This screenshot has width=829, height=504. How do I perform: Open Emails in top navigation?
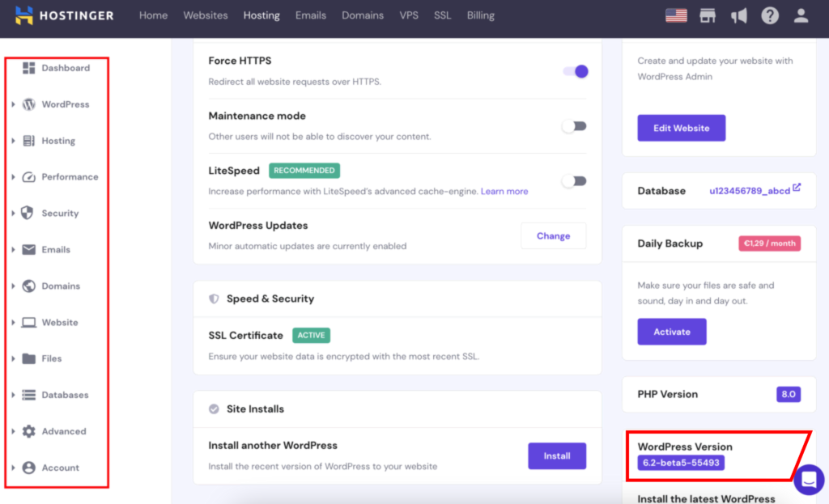(x=311, y=15)
